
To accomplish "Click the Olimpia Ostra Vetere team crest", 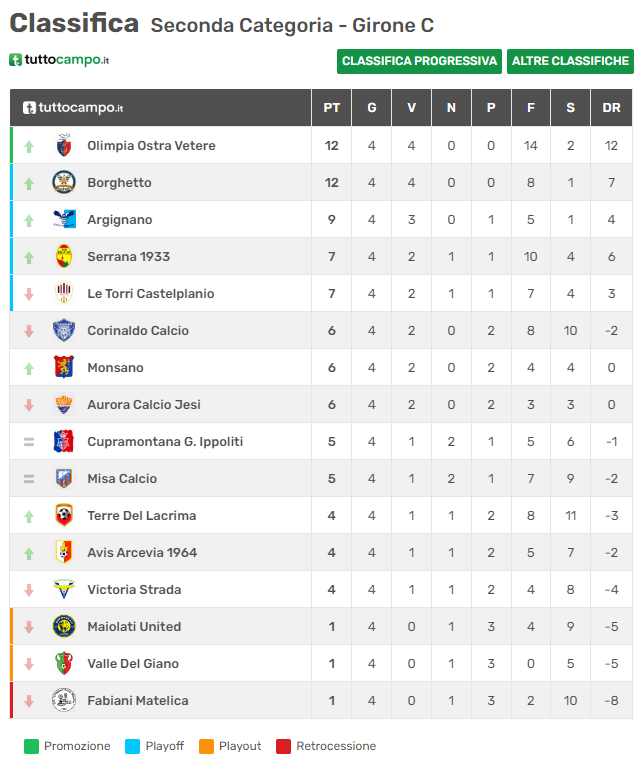I will pos(64,145).
